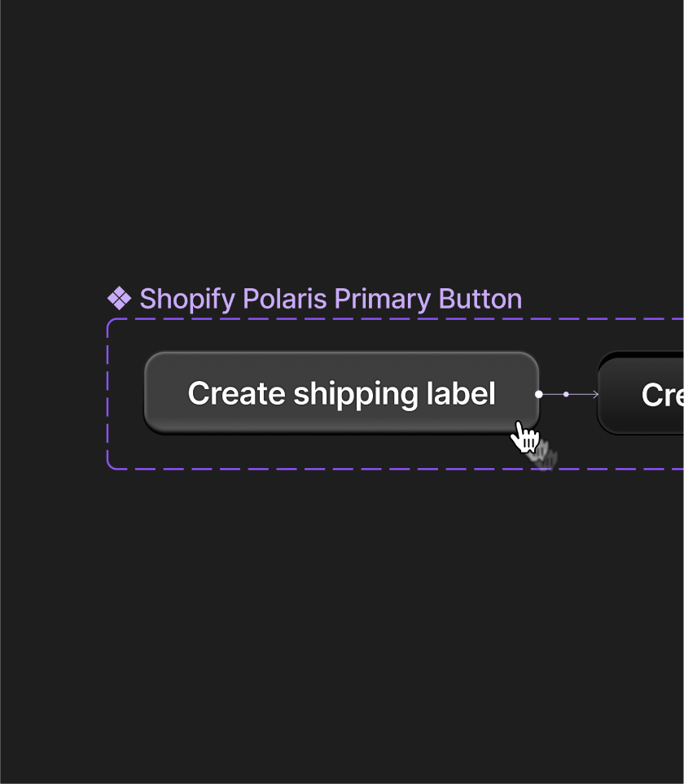The height and width of the screenshot is (784, 684).
Task: Click the four-diamond component set icon
Action: point(119,299)
